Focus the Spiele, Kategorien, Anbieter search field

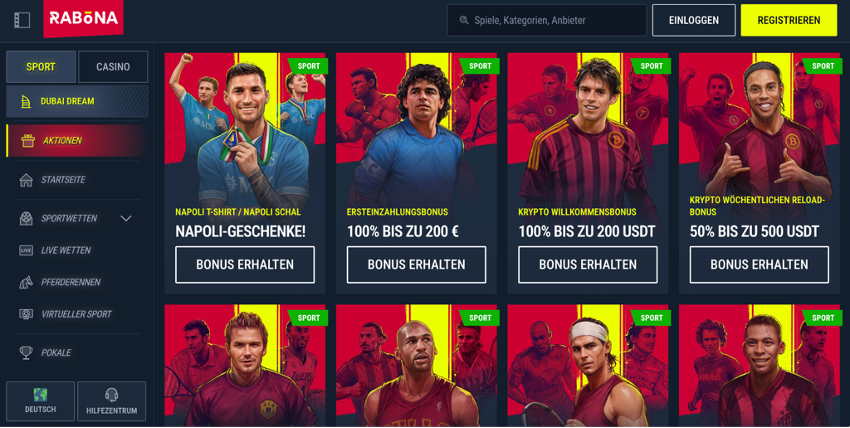[547, 20]
